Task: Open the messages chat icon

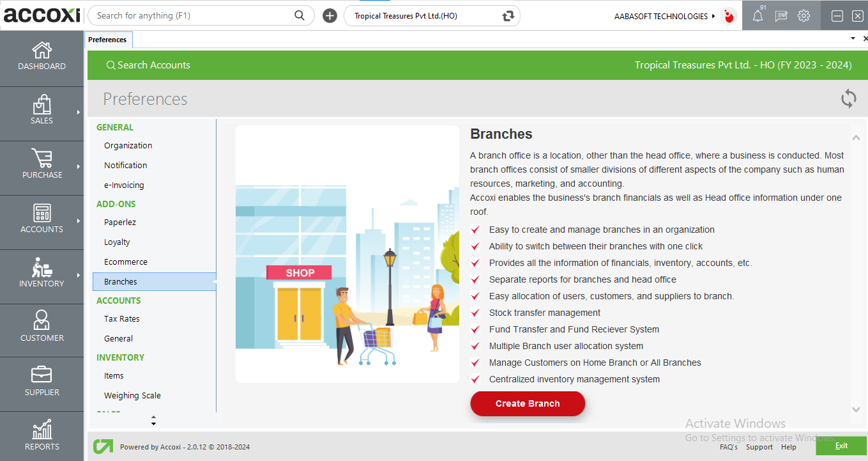Action: click(780, 17)
